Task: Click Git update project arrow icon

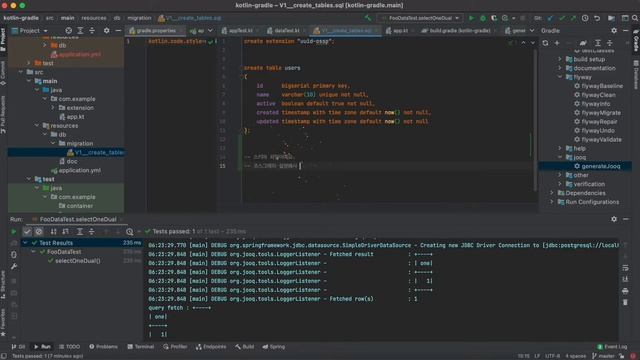Action: pyautogui.click(x=551, y=18)
